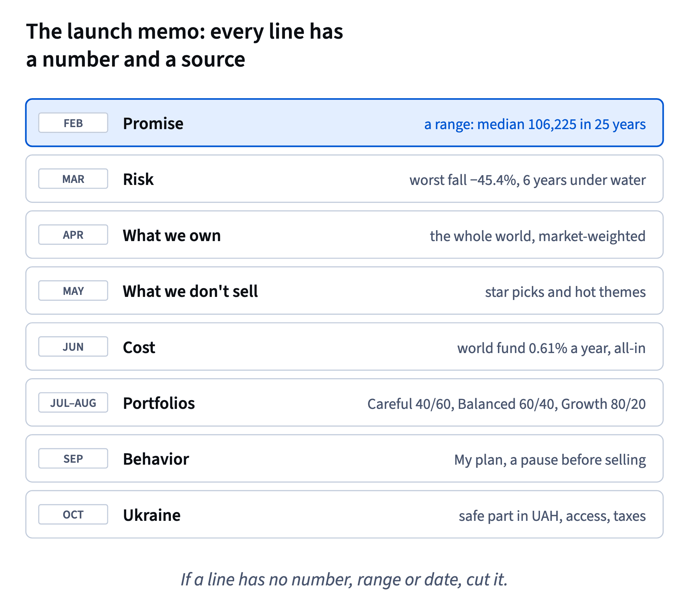Click the FEB month badge
The height and width of the screenshot is (616, 689).
pos(73,123)
